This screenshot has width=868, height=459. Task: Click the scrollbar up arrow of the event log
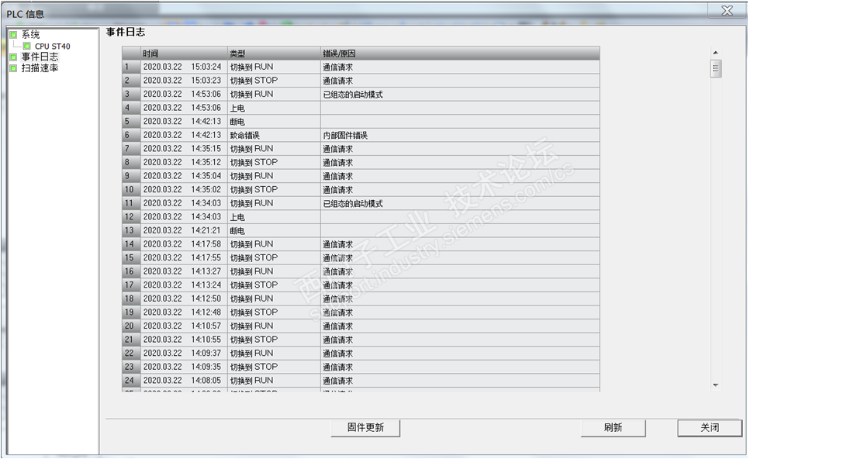pyautogui.click(x=715, y=53)
